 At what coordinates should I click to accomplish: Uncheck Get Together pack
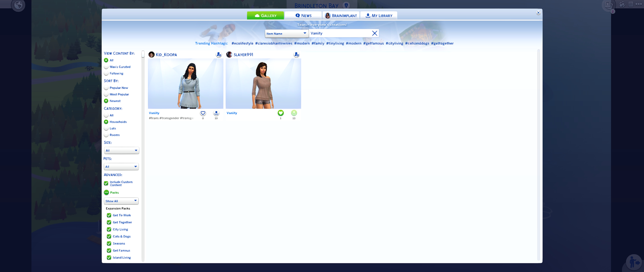pos(109,222)
